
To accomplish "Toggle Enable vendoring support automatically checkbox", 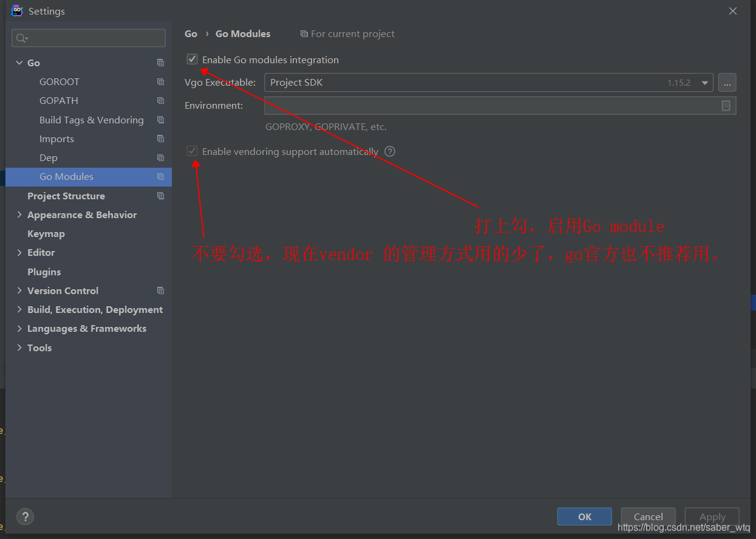I will (192, 151).
